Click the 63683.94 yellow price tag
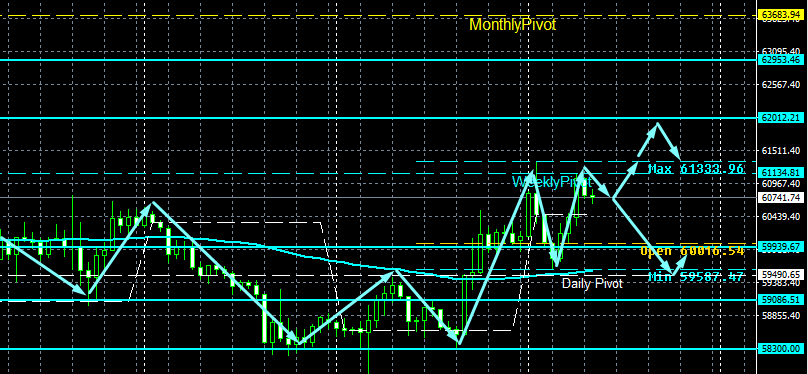Viewport: 808px width, 374px height. click(x=781, y=15)
